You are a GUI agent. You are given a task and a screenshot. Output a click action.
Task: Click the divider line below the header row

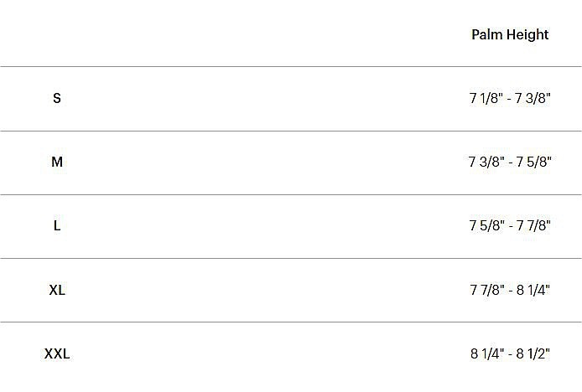[x=291, y=66]
